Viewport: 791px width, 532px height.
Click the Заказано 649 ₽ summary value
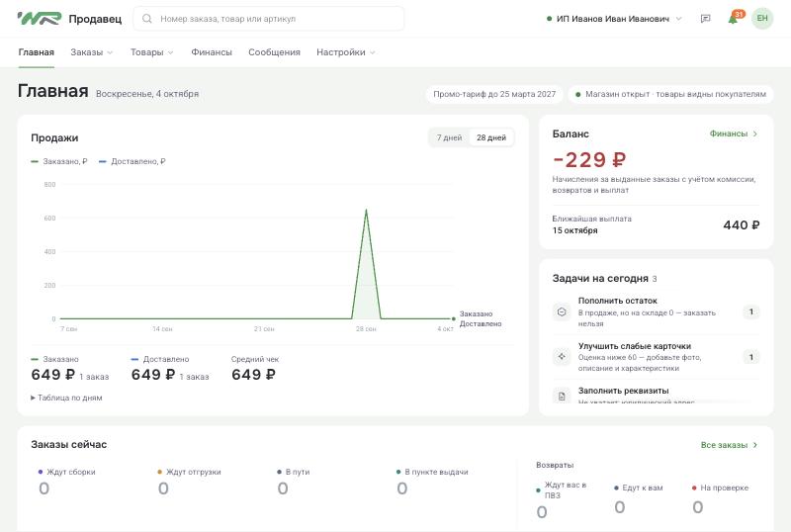click(x=53, y=375)
